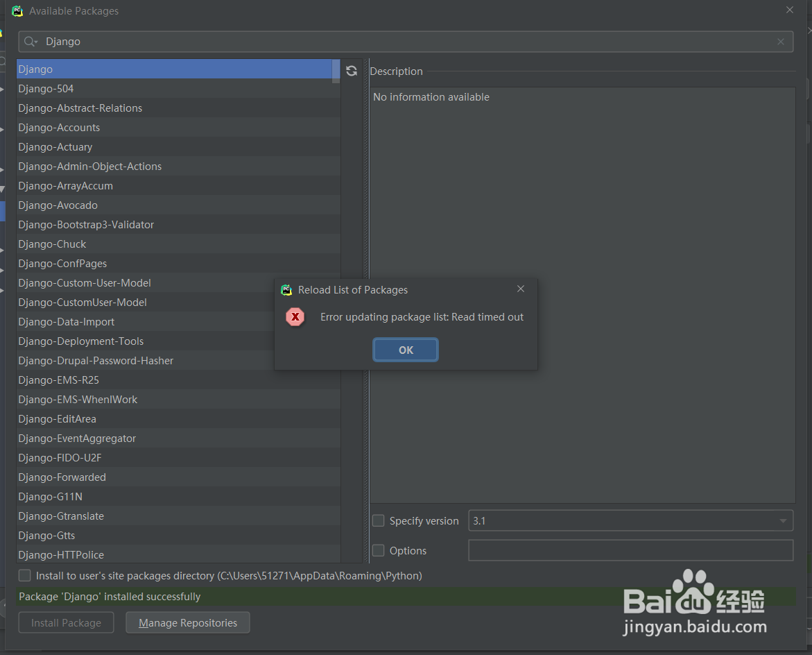Select Django-Chuck package
Screen dimensions: 812x655
coord(178,244)
